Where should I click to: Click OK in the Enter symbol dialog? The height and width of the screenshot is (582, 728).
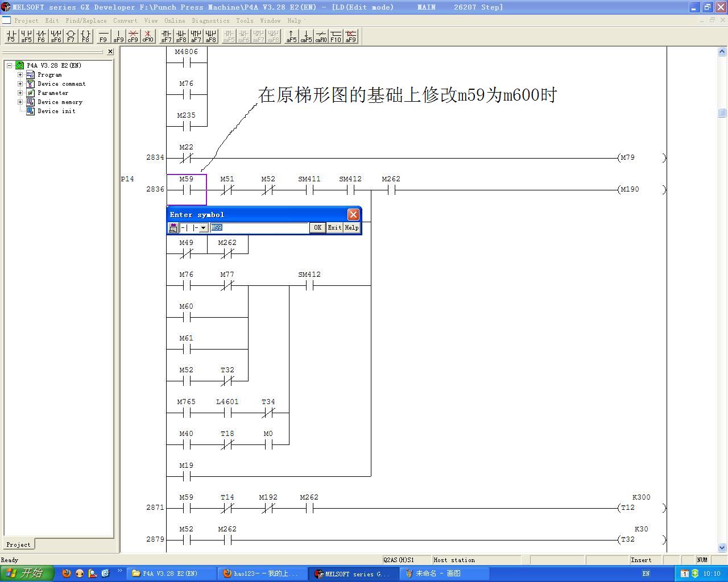click(x=317, y=228)
